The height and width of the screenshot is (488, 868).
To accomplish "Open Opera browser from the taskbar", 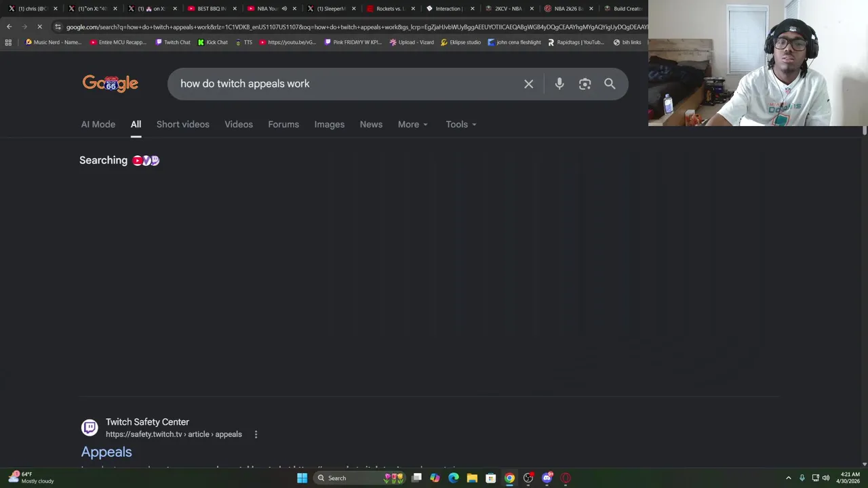I will (x=566, y=478).
